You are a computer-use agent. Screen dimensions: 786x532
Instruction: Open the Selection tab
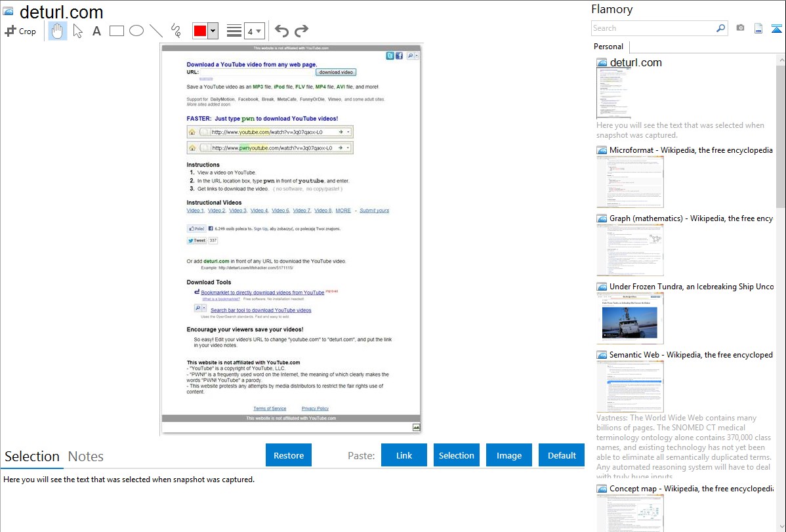32,457
